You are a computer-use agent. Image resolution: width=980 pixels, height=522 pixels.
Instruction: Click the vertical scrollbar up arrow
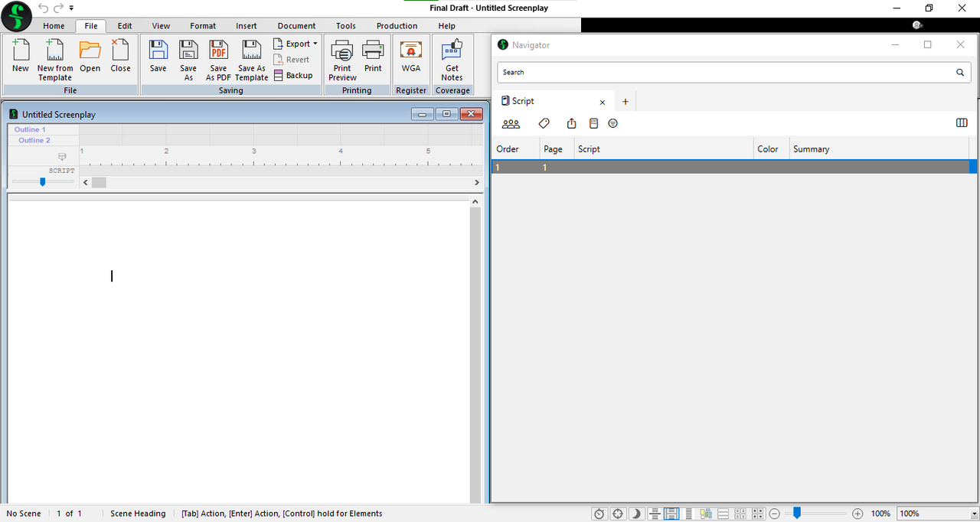(475, 201)
